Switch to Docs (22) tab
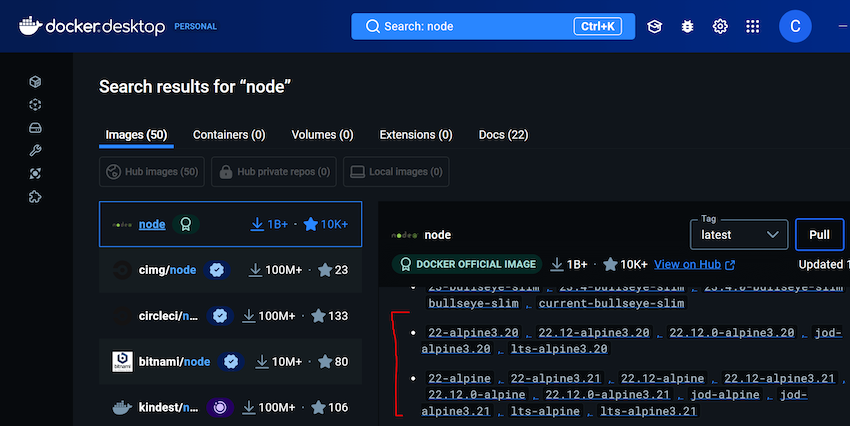 click(503, 135)
